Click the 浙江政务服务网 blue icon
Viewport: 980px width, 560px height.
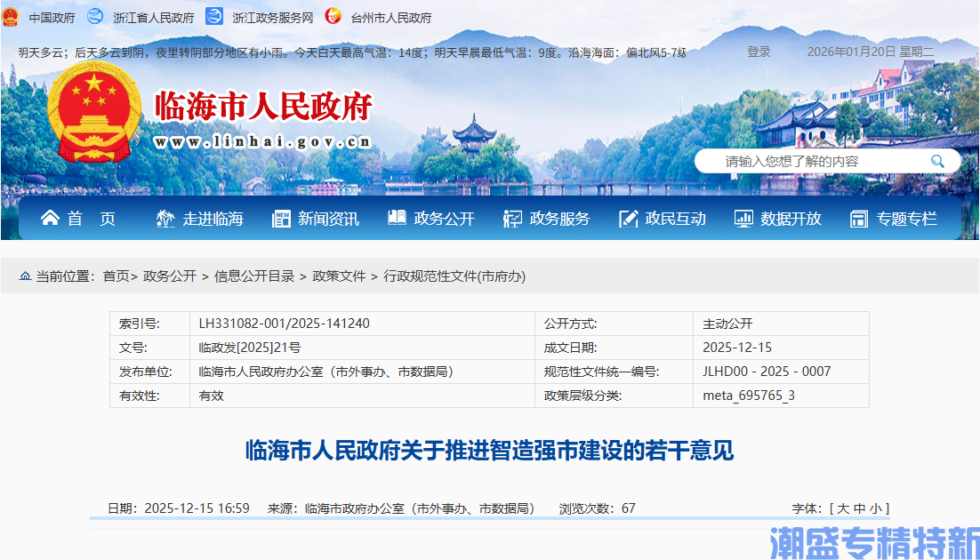(x=213, y=16)
